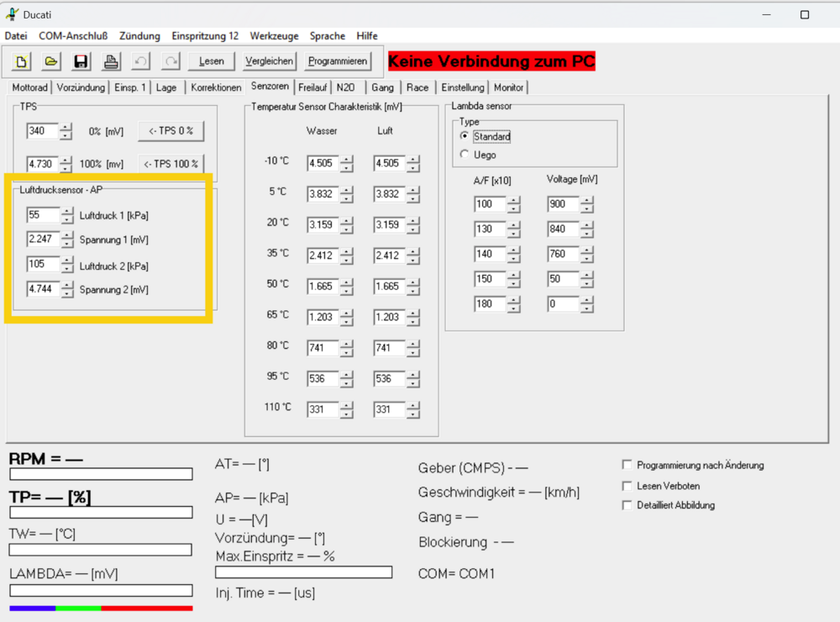This screenshot has height=622, width=840.
Task: Click the New file toolbar icon
Action: [x=21, y=61]
